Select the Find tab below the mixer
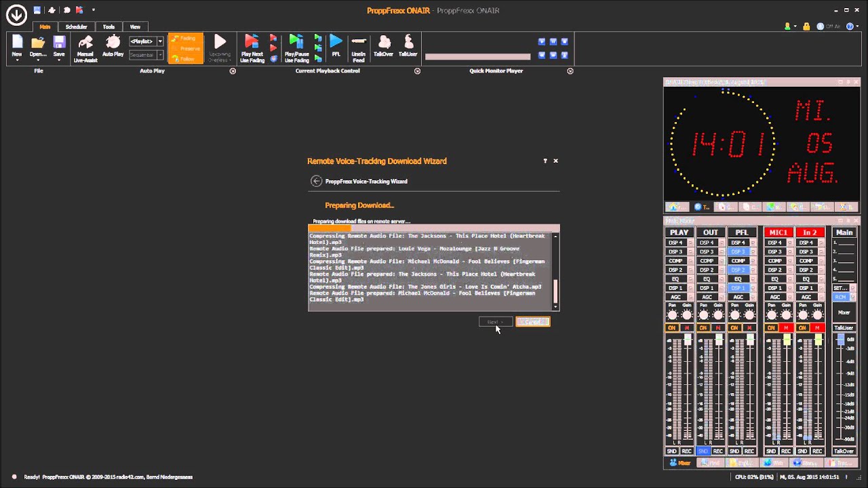 pos(711,463)
